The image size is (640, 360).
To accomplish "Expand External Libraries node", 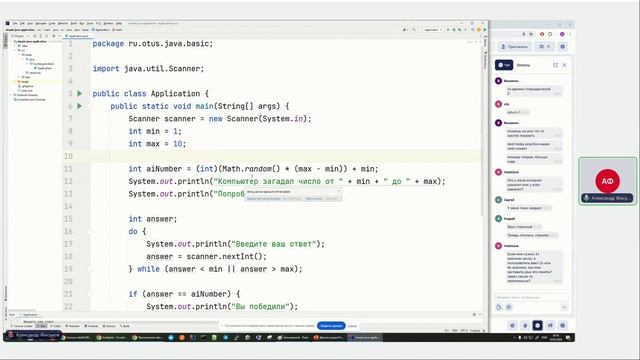I will click(11, 95).
